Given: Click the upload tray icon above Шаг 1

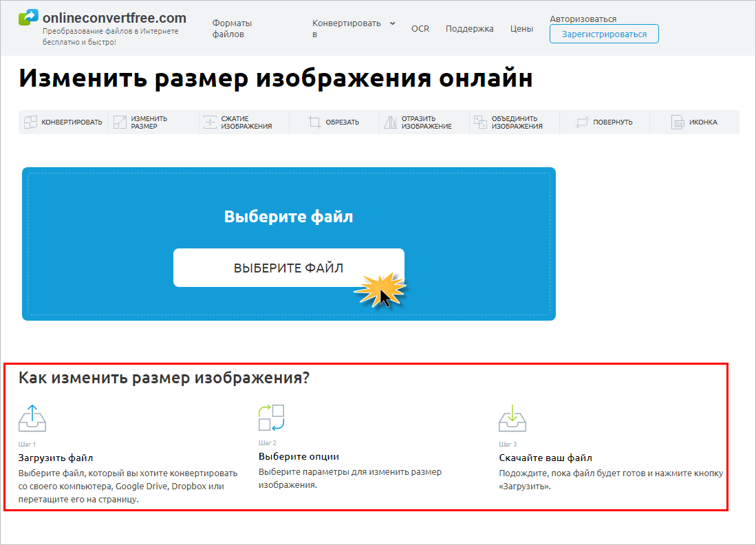Looking at the screenshot, I should [32, 418].
